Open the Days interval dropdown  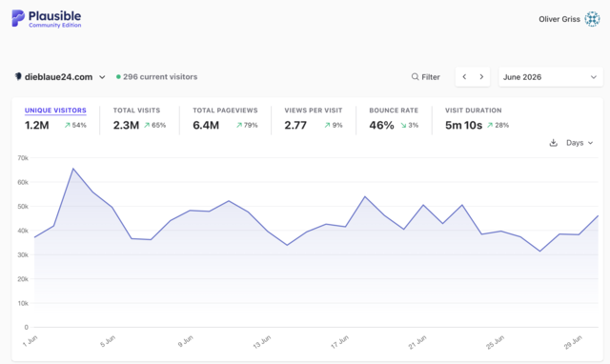point(579,143)
